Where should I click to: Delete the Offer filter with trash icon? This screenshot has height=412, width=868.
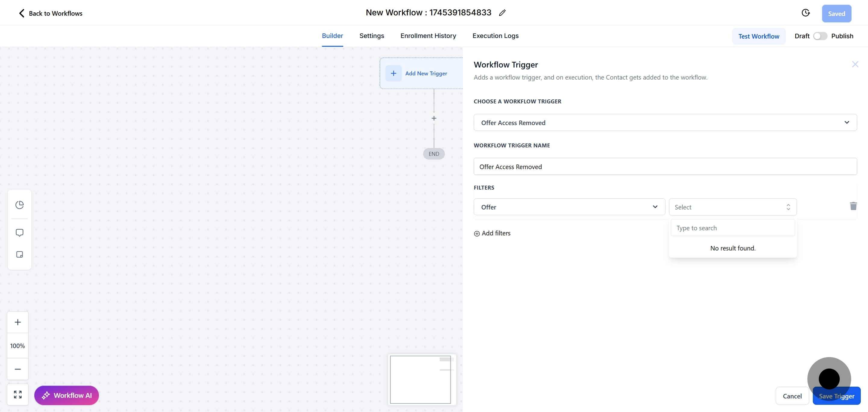click(x=853, y=206)
